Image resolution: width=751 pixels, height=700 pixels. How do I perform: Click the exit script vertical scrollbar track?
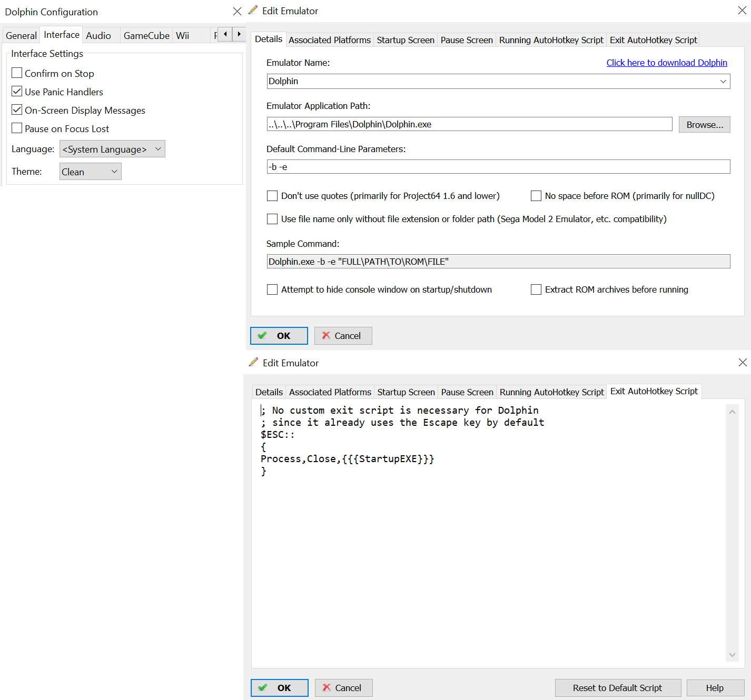(x=732, y=533)
